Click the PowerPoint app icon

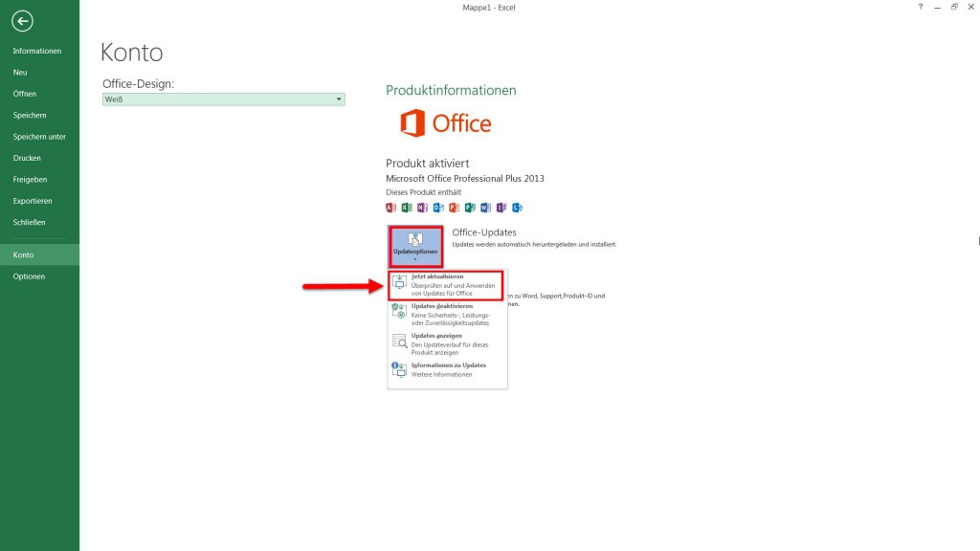454,207
